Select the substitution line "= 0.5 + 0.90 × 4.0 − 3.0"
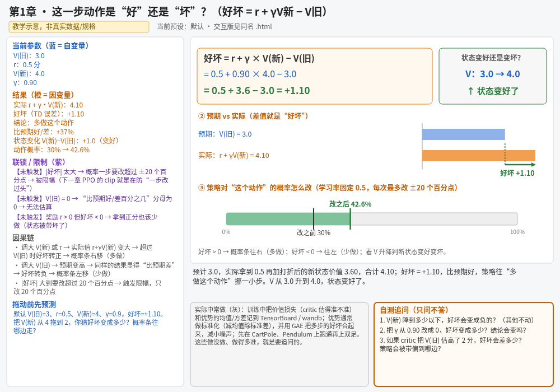This screenshot has width=560, height=392. [x=250, y=74]
